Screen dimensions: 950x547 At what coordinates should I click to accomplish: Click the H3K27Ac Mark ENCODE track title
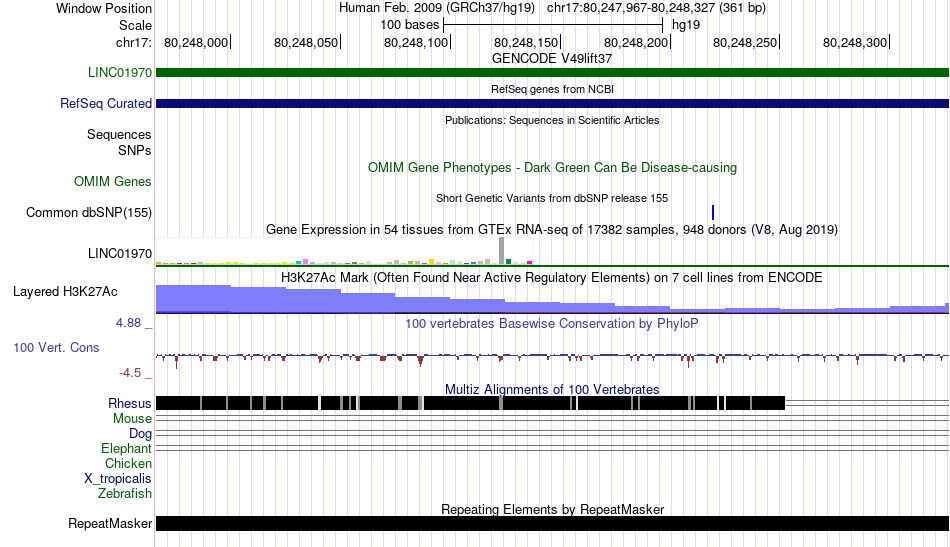click(x=552, y=277)
